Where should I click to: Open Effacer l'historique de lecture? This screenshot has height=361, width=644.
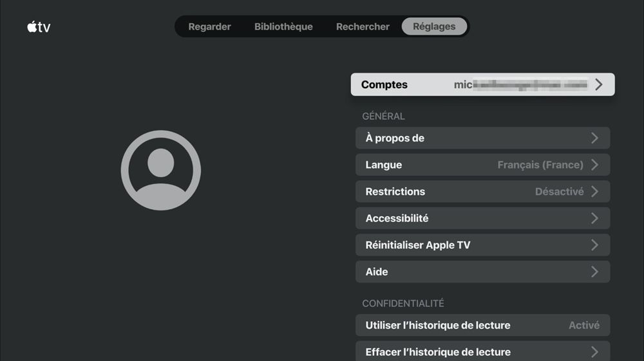pos(482,351)
